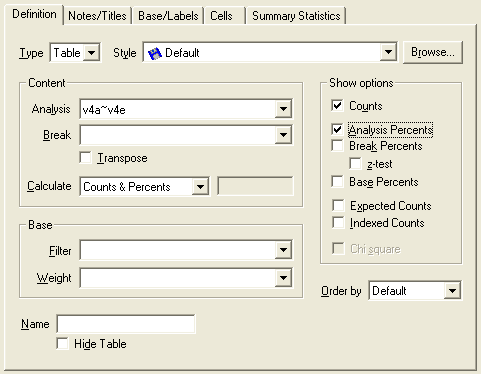Check the Indexed Counts option
Viewport: 481px width, 374px height.
(x=338, y=223)
